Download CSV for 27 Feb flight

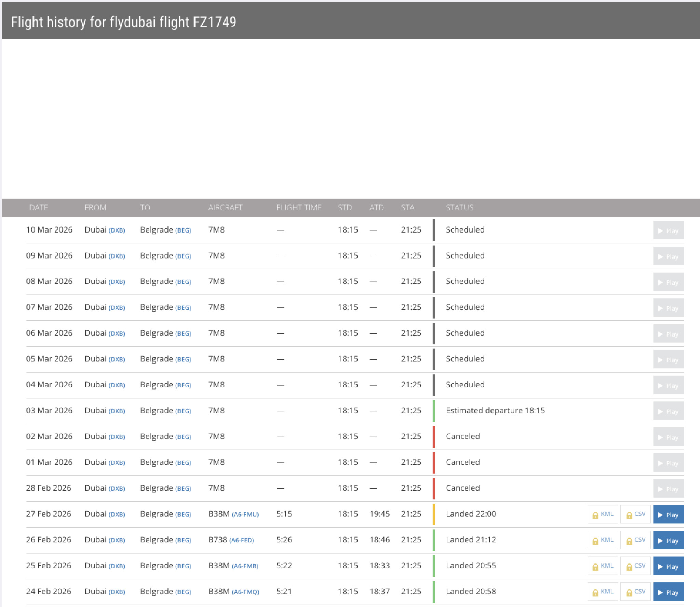tap(635, 514)
